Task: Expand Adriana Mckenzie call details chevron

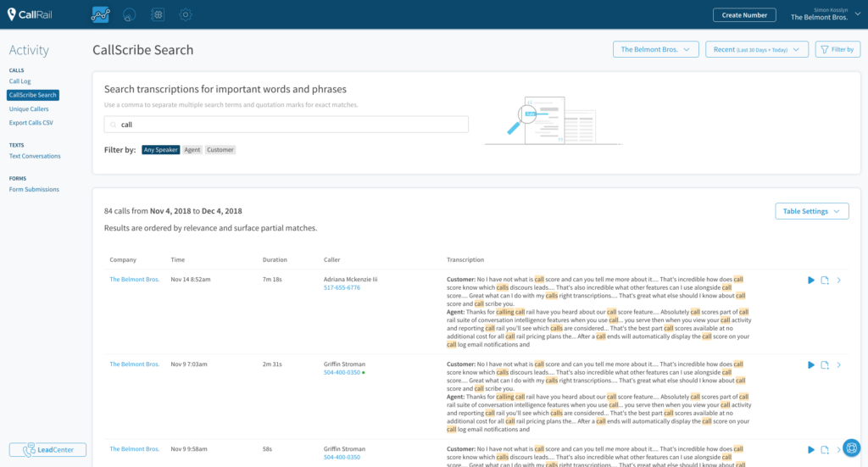Action: tap(839, 280)
